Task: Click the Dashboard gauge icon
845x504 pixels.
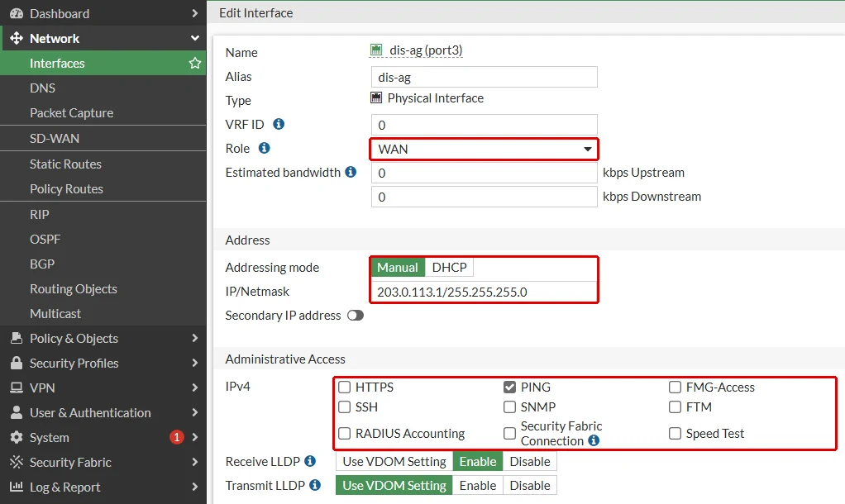Action: [17, 13]
